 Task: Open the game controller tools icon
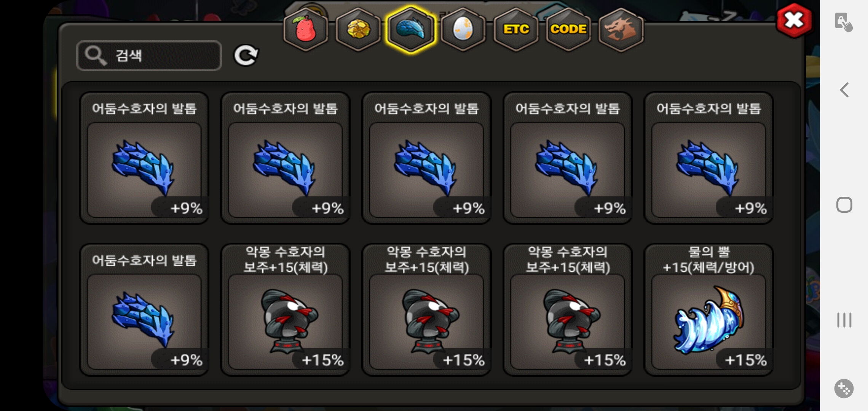tap(844, 389)
